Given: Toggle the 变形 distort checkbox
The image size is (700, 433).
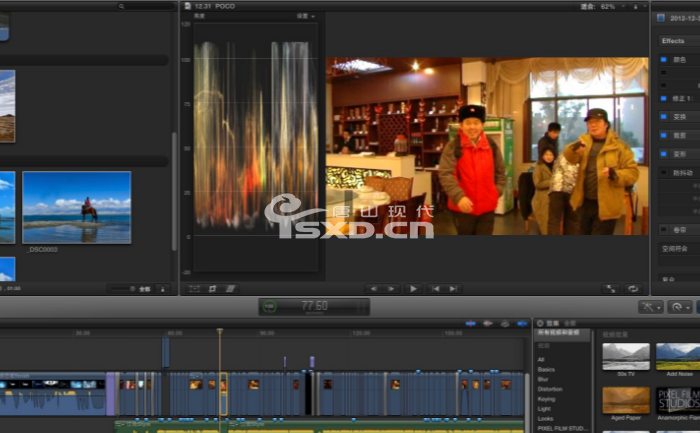Looking at the screenshot, I should pos(663,154).
